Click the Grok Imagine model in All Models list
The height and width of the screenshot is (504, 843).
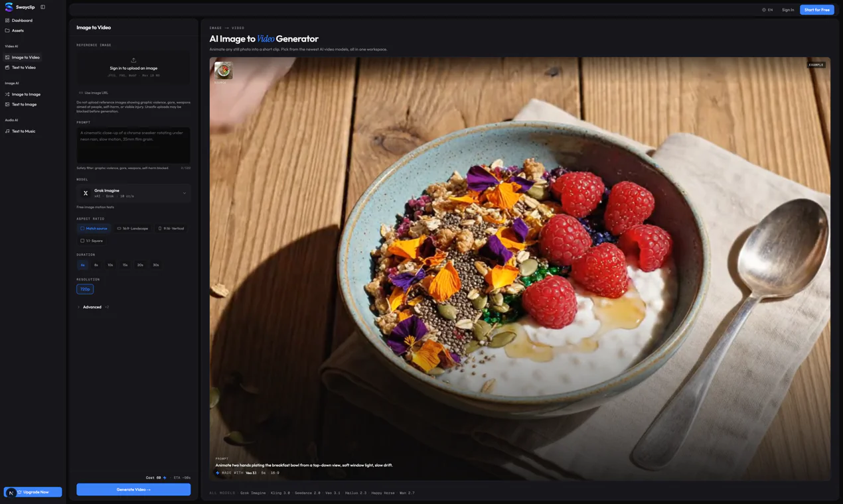[253, 493]
